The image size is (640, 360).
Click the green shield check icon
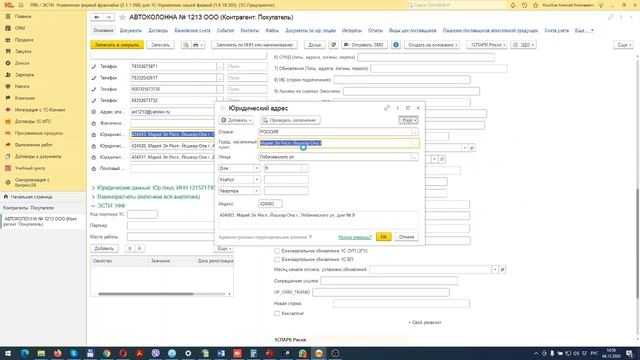[333, 45]
